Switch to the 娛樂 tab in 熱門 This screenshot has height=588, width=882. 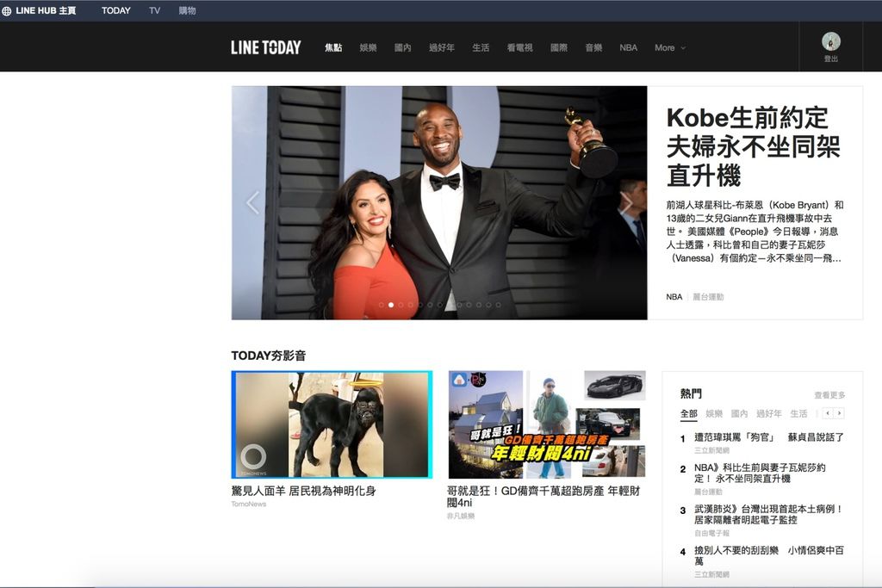tap(714, 414)
